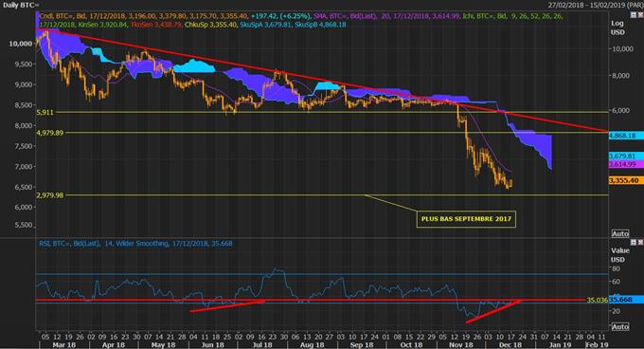Click the cyan 4,868.18 axis price tag
The width and height of the screenshot is (644, 349).
pos(626,136)
